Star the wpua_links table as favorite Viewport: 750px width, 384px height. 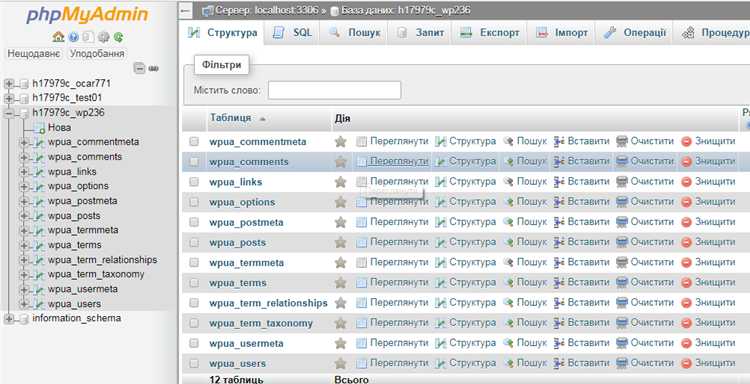(341, 182)
